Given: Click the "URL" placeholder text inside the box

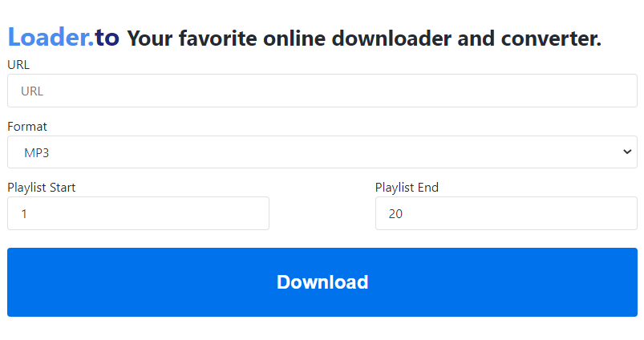Looking at the screenshot, I should 32,91.
